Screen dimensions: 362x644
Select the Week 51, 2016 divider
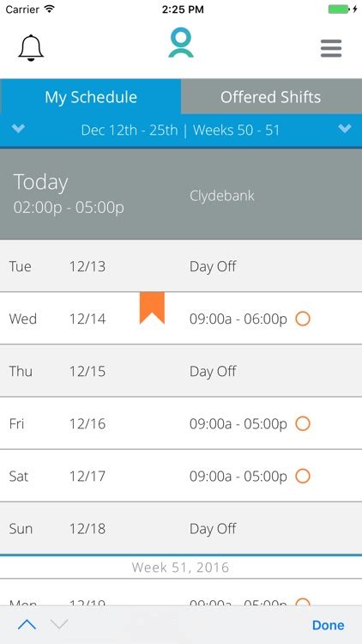pyautogui.click(x=181, y=568)
